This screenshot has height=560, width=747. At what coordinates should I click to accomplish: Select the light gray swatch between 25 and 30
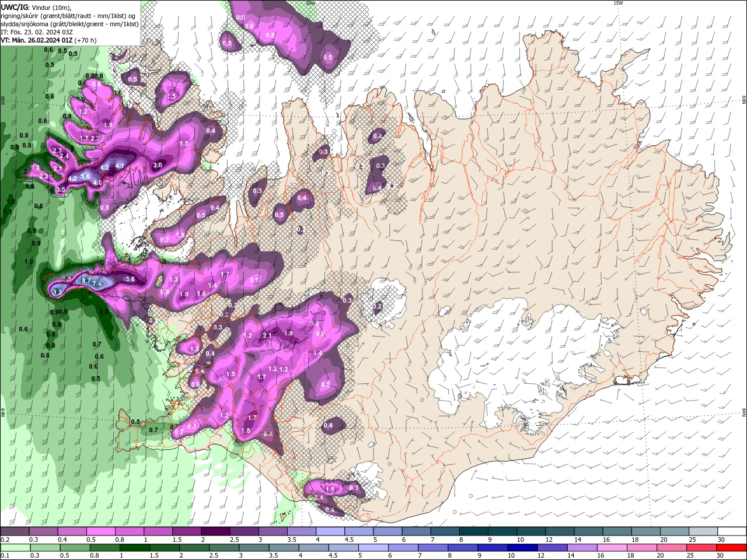[703, 531]
